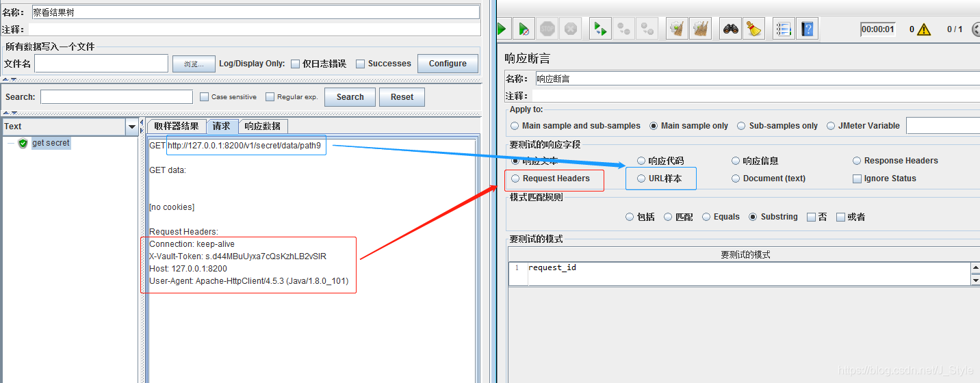Viewport: 980px width, 383px height.
Task: Switch to 请求 tab
Action: tap(222, 127)
